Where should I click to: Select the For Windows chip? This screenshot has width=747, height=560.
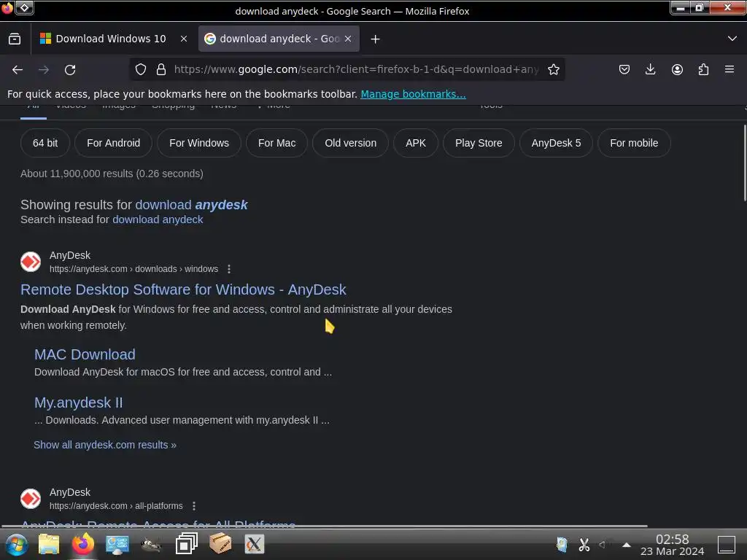point(199,143)
